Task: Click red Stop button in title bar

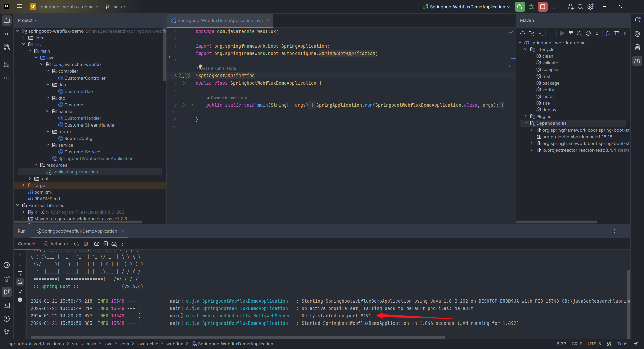Action: click(x=543, y=7)
